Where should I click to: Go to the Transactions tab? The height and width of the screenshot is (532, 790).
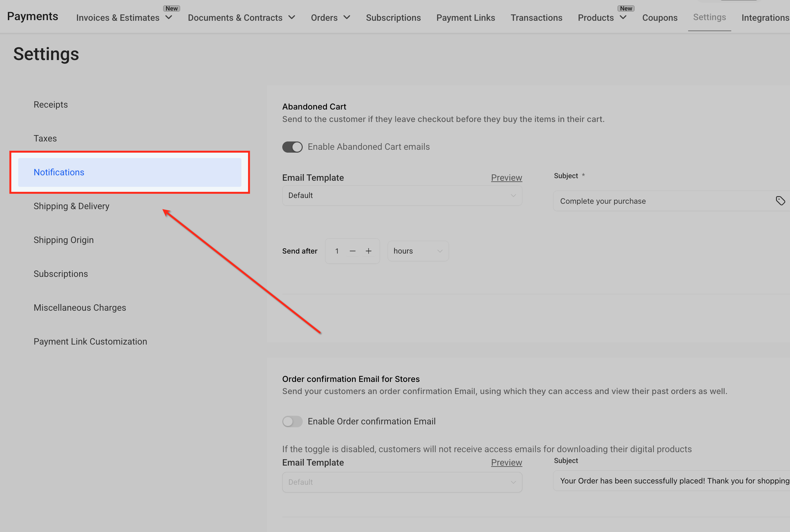click(536, 18)
